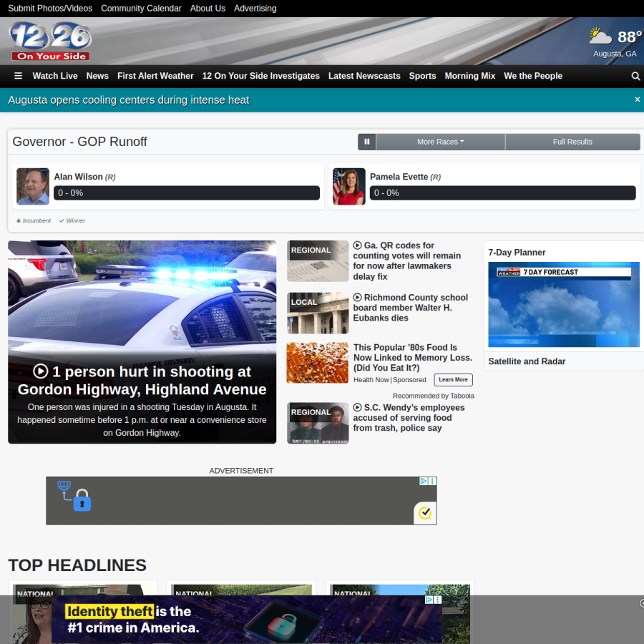Play the Gordon Highway shooting video icon

[x=40, y=371]
